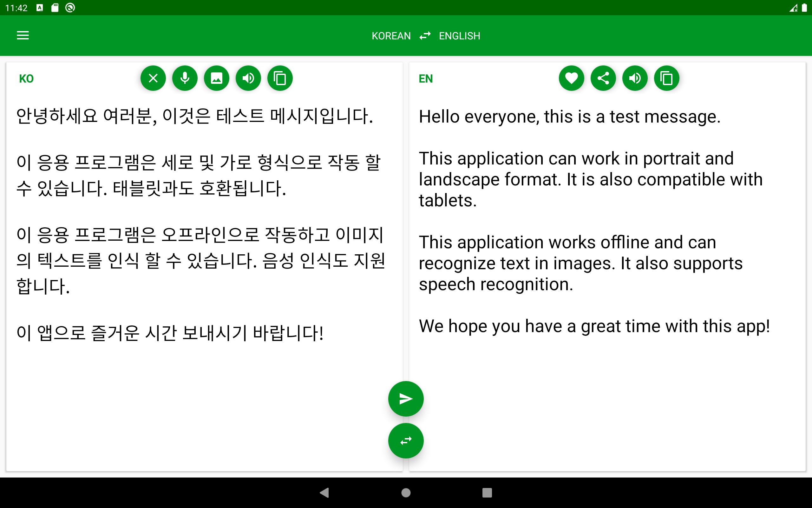Start voice input with microphone icon
This screenshot has width=812, height=508.
click(x=185, y=78)
